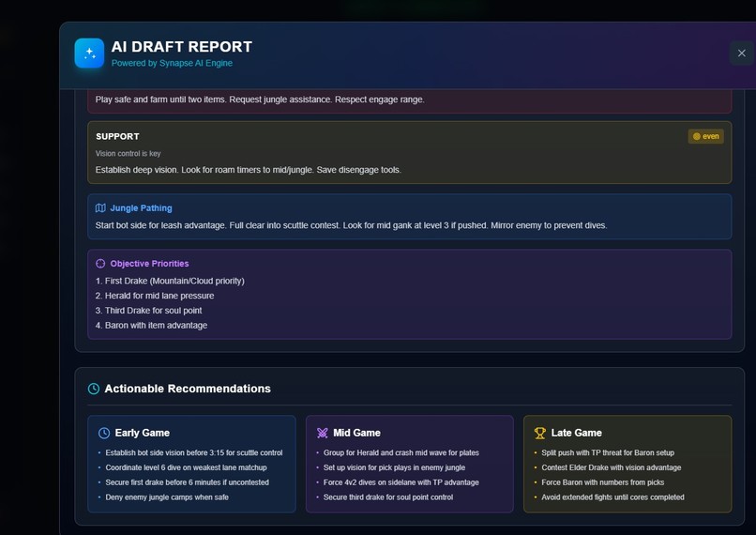756x535 pixels.
Task: Click 'Set up vision for pick plays' bullet
Action: pos(394,467)
